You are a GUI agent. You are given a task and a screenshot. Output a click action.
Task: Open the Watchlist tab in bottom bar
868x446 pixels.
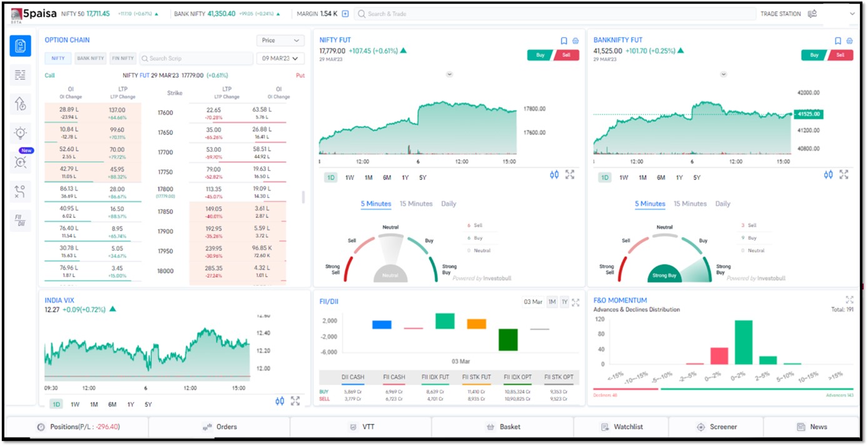point(621,427)
